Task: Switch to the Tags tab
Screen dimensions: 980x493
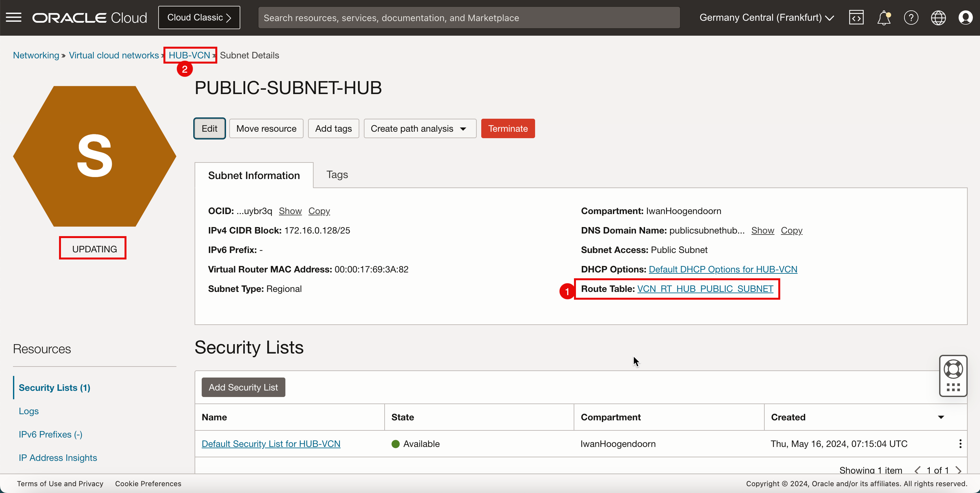Action: (x=337, y=174)
